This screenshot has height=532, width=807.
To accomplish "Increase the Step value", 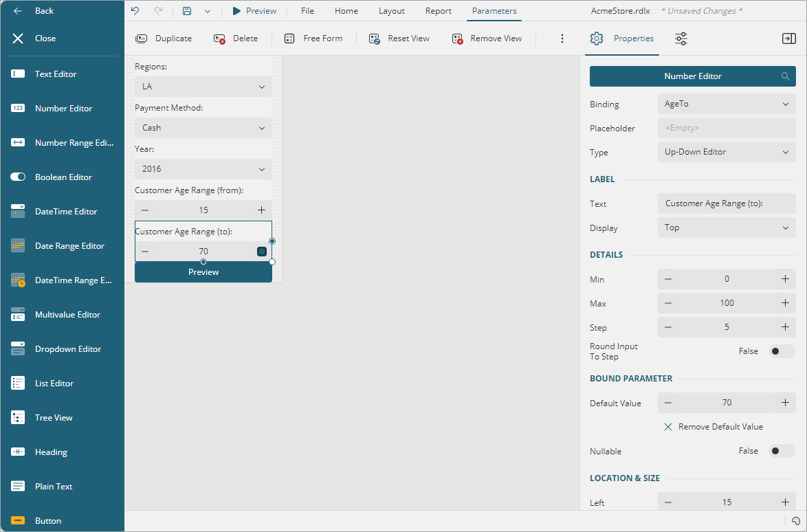I will 786,327.
